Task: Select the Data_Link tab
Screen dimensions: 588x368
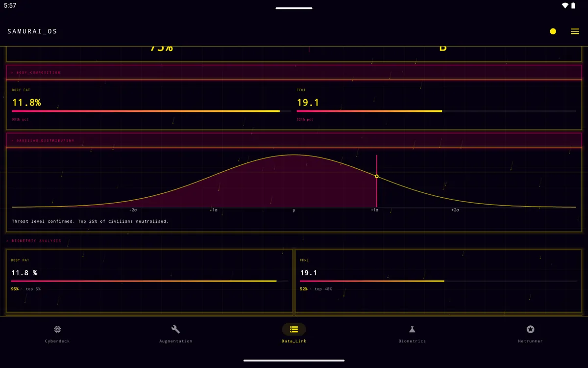Action: click(x=294, y=334)
